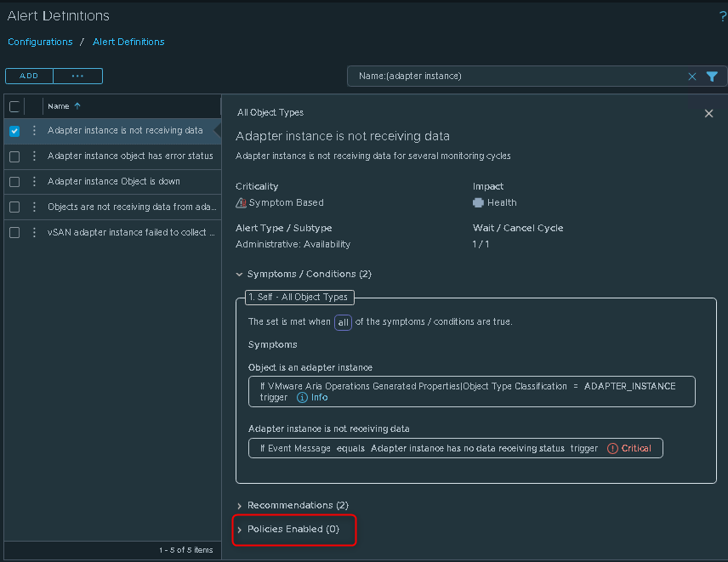Close the alert details panel
This screenshot has width=728, height=562.
pos(708,113)
